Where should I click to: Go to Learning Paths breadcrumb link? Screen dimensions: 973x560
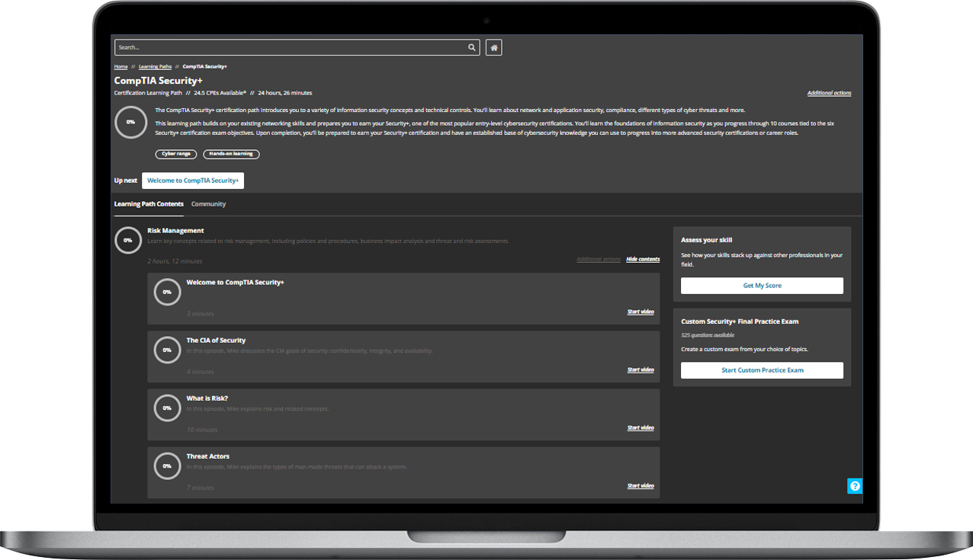pos(155,66)
